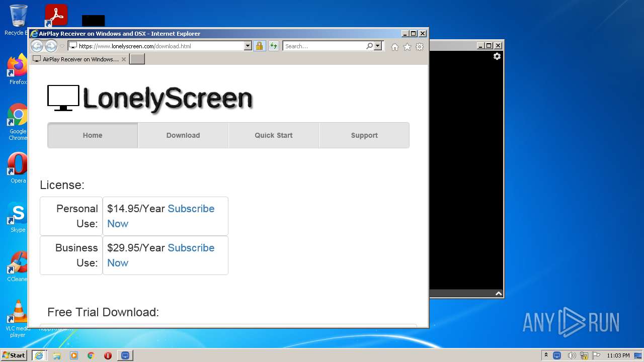
Task: Click the volume speaker tray icon
Action: [x=572, y=355]
